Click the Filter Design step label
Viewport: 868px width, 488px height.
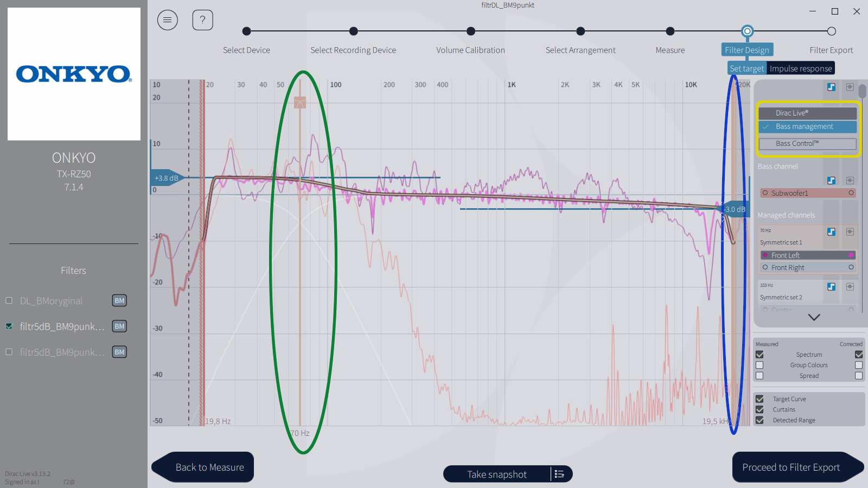(x=747, y=50)
